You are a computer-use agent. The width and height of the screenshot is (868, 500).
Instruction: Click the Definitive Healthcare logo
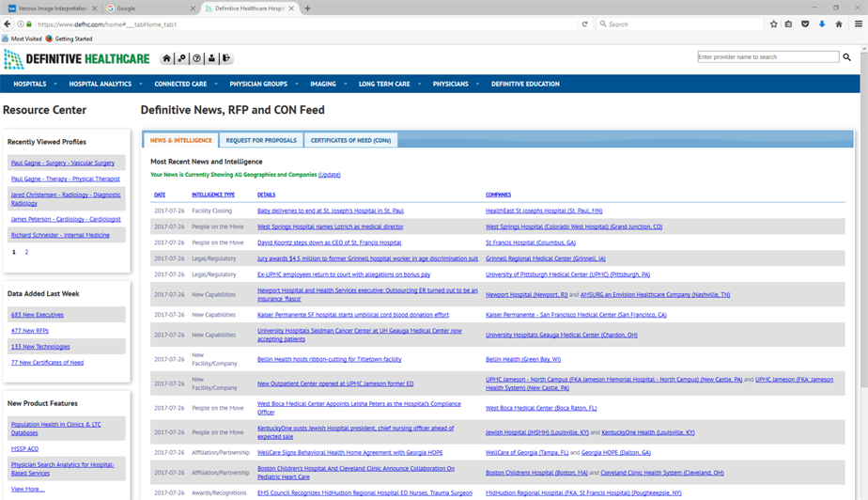(77, 58)
